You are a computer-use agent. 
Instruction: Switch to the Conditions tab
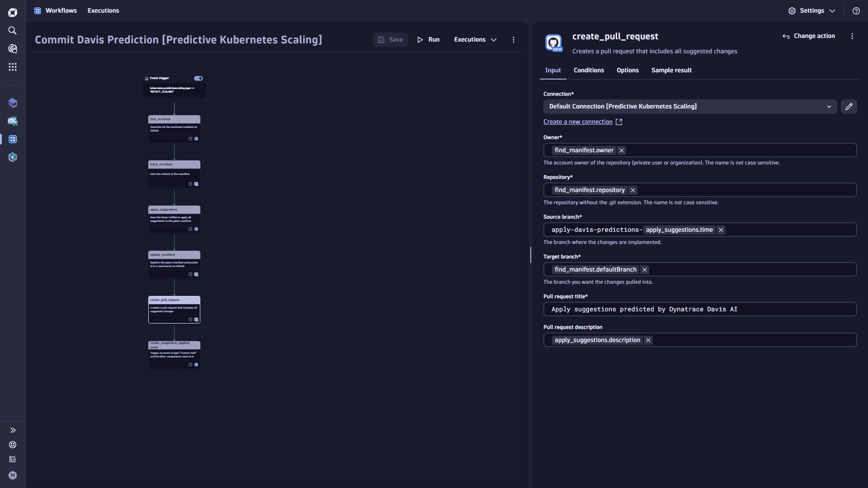589,70
